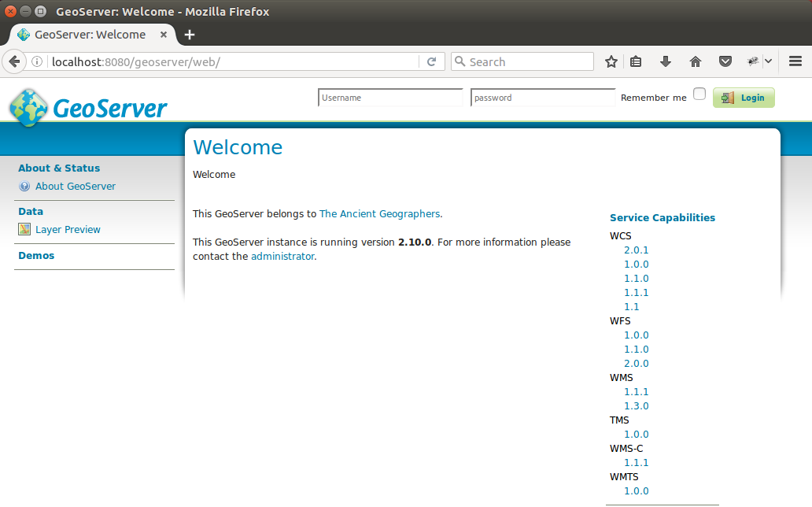Open a new browser tab

pyautogui.click(x=190, y=35)
